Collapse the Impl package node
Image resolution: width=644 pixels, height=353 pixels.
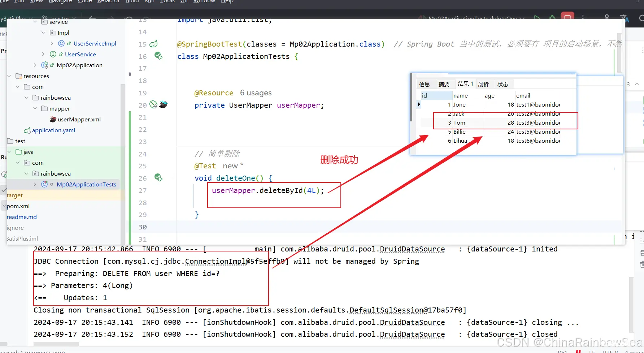pyautogui.click(x=43, y=33)
